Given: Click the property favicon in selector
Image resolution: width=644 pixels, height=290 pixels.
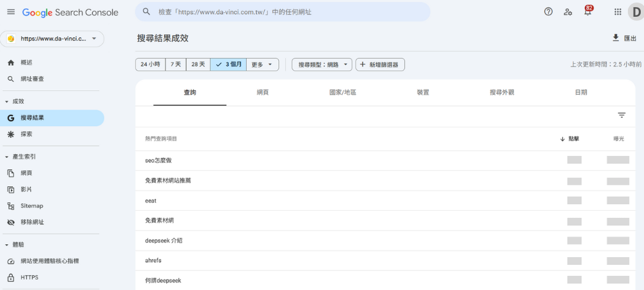Looking at the screenshot, I should [11, 39].
